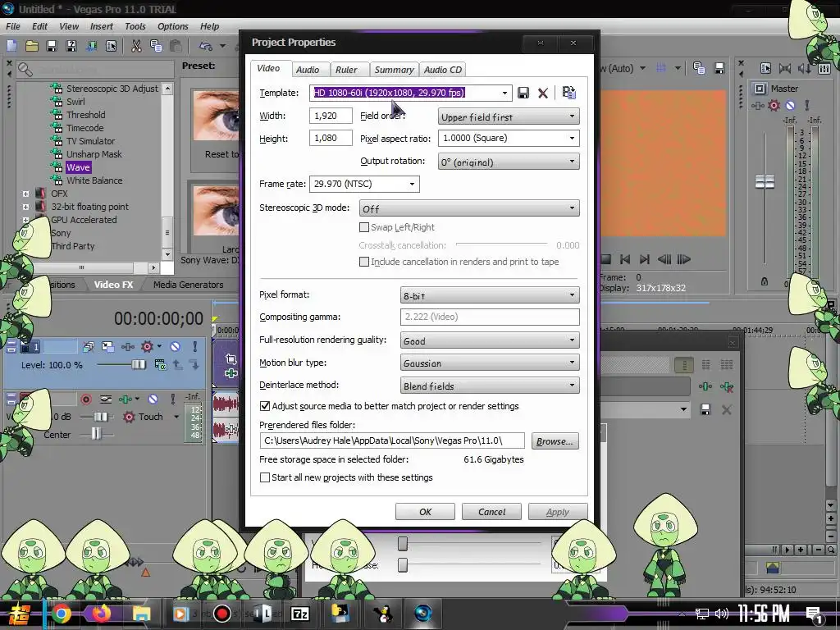Viewport: 840px width, 630px height.
Task: Save the project with the main toolbar floppy icon
Action: 52,46
